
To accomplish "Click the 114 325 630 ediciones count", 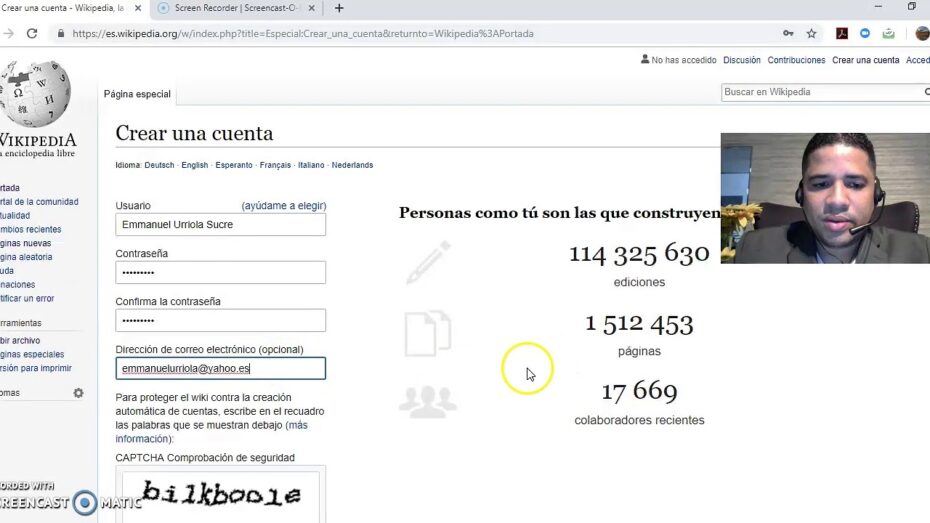I will [639, 254].
